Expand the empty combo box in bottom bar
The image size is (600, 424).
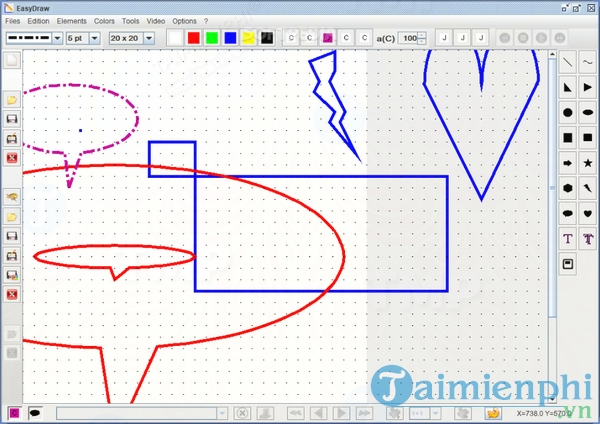pos(222,413)
